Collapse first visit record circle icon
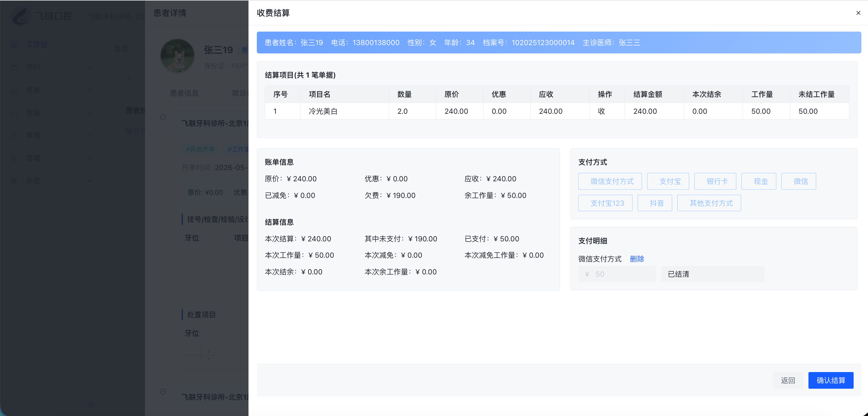This screenshot has width=868, height=416. 163,117
